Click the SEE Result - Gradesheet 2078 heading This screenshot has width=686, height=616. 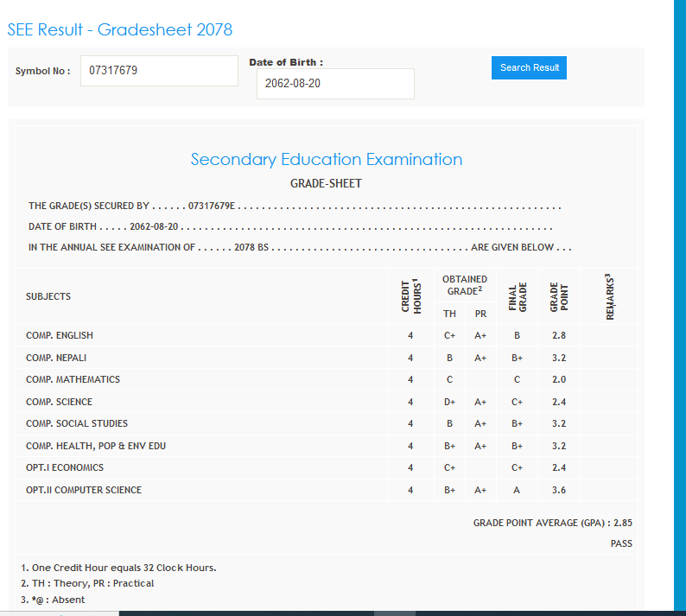click(x=120, y=29)
